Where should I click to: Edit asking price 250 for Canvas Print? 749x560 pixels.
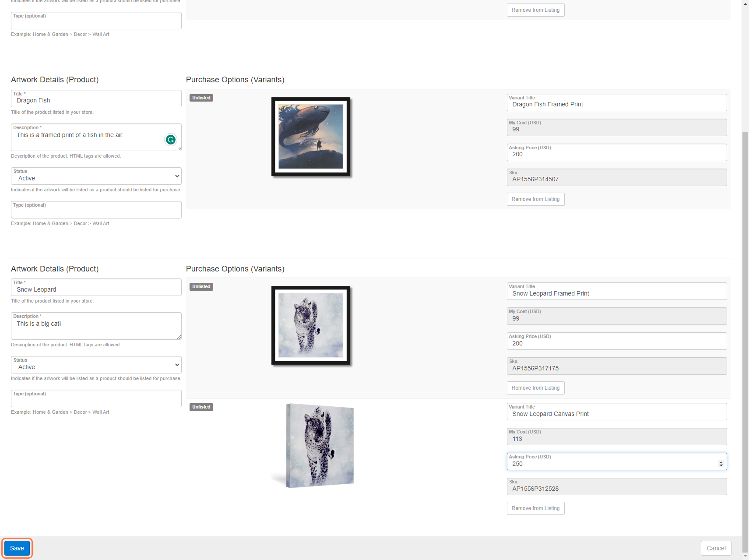(617, 461)
